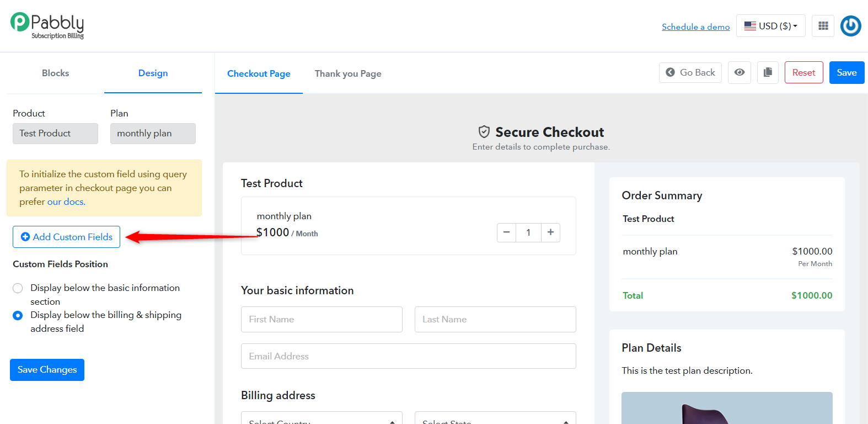Select display below basic information section
The width and height of the screenshot is (868, 424).
[x=18, y=288]
